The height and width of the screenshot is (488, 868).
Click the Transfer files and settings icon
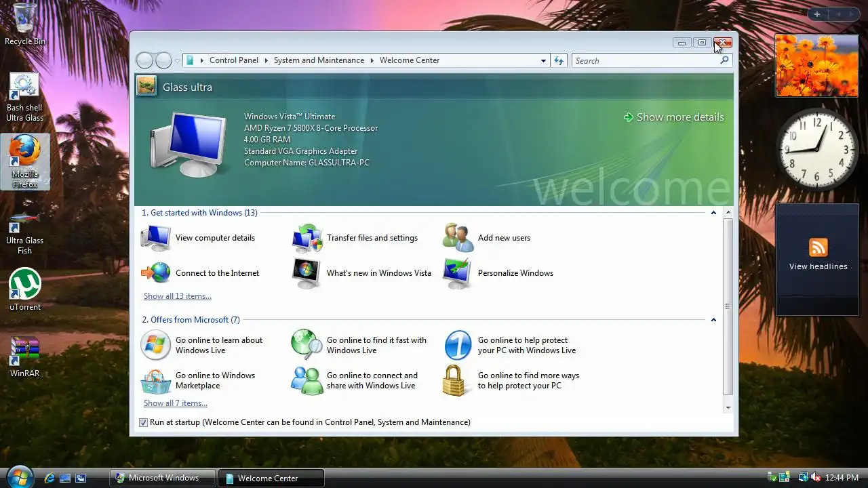coord(307,238)
